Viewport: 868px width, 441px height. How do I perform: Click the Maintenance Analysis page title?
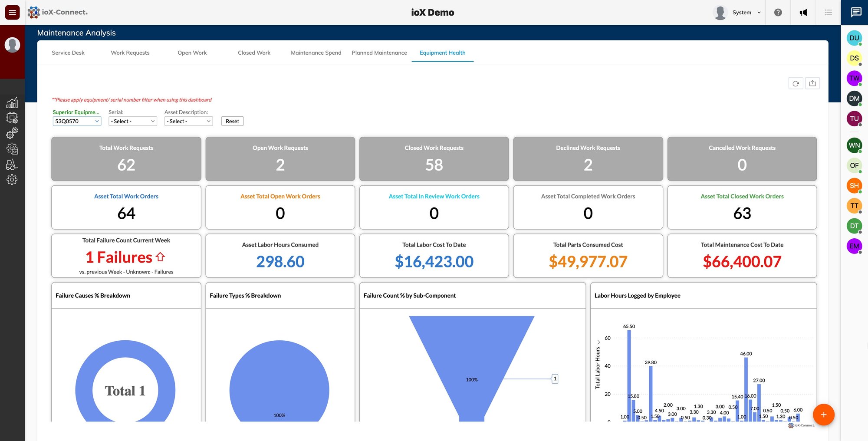[x=76, y=33]
